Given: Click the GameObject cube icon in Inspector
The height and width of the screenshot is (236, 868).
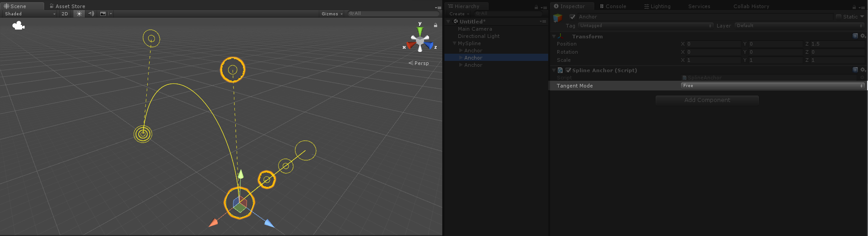Looking at the screenshot, I should (558, 18).
